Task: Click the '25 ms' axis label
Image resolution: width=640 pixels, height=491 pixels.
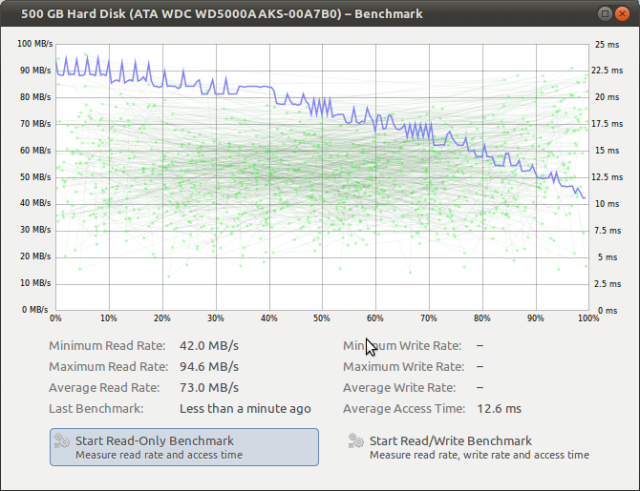Action: point(607,44)
